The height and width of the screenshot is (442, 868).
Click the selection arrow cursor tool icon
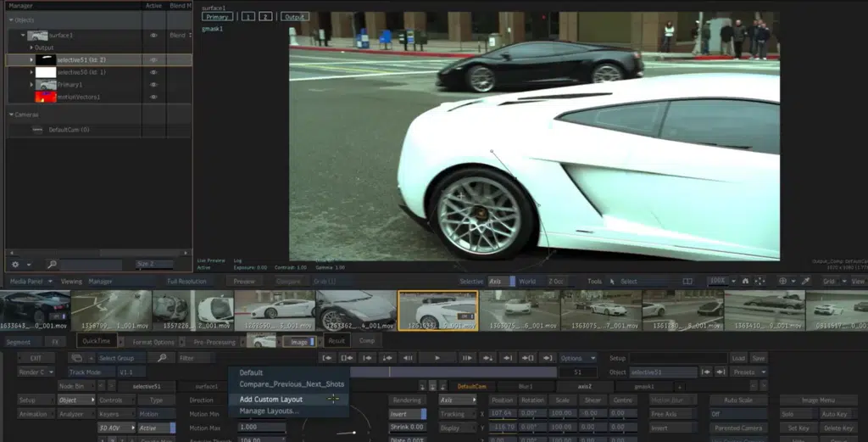tap(612, 282)
